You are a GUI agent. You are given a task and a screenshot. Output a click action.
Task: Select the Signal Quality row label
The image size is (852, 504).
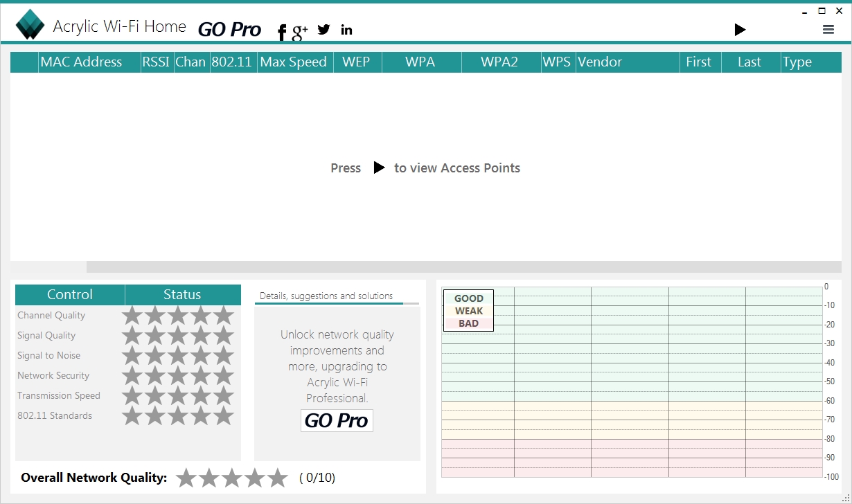point(46,335)
